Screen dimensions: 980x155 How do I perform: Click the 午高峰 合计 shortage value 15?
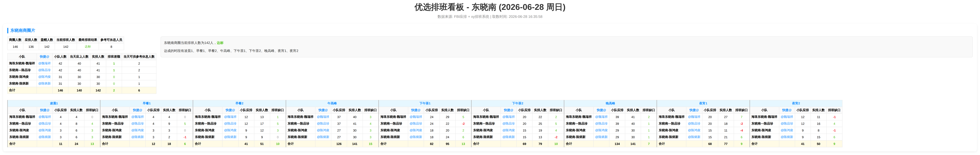click(x=371, y=144)
